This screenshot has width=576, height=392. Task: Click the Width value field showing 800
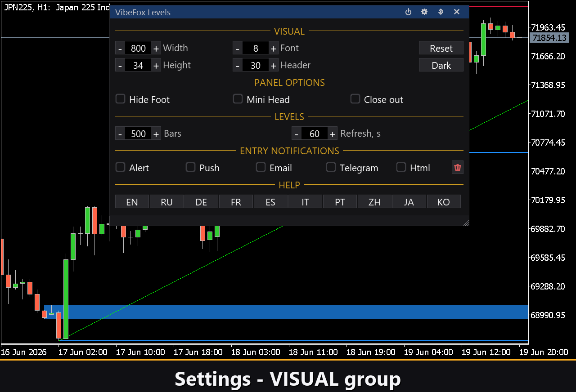click(x=138, y=49)
